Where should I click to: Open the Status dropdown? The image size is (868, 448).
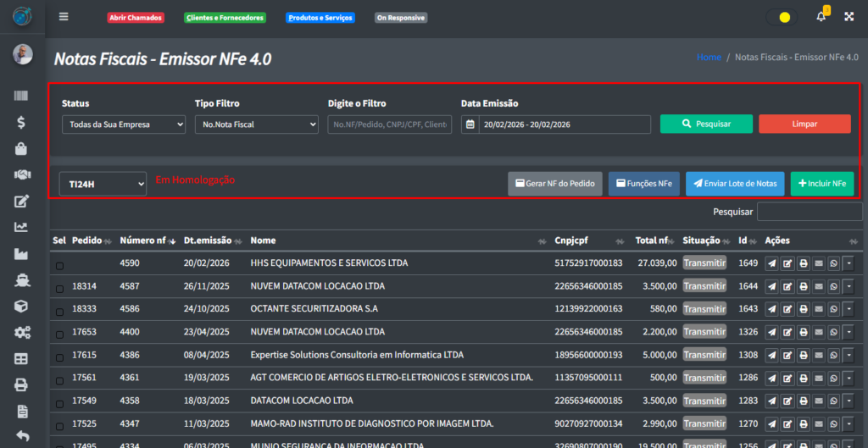(x=124, y=124)
